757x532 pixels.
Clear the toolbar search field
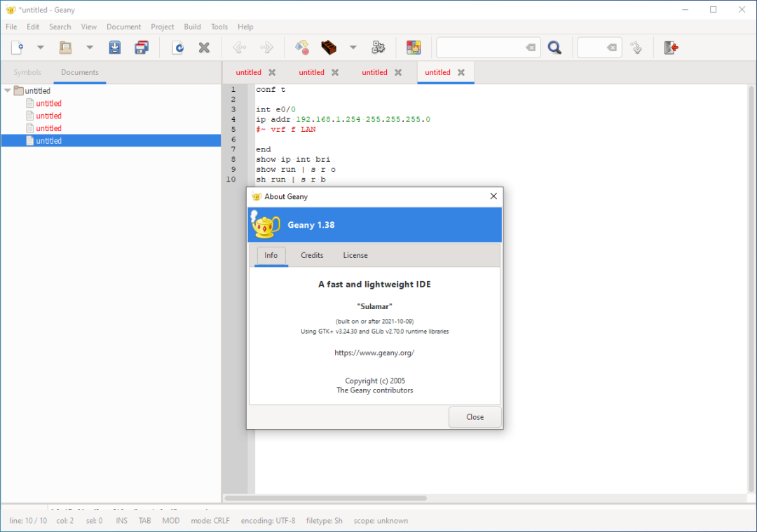531,47
